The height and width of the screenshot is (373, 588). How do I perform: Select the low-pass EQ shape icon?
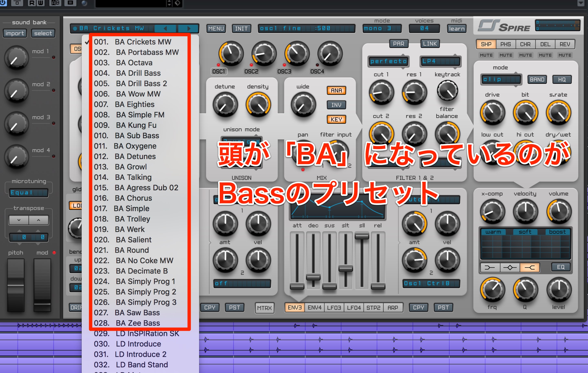[530, 267]
